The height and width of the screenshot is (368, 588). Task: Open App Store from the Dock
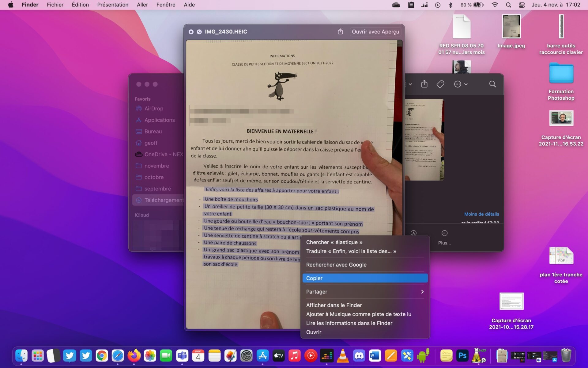pyautogui.click(x=262, y=356)
